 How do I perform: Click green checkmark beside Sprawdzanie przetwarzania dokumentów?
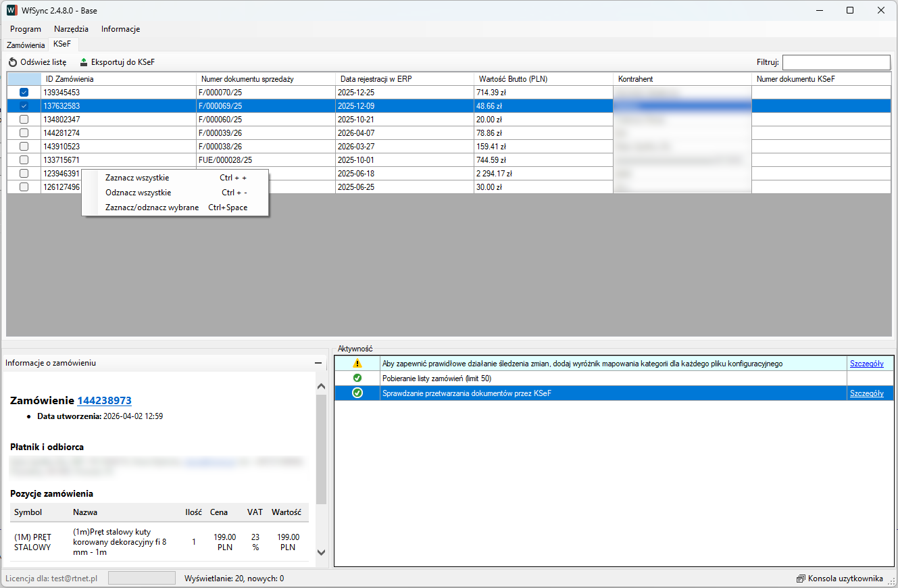pos(357,393)
